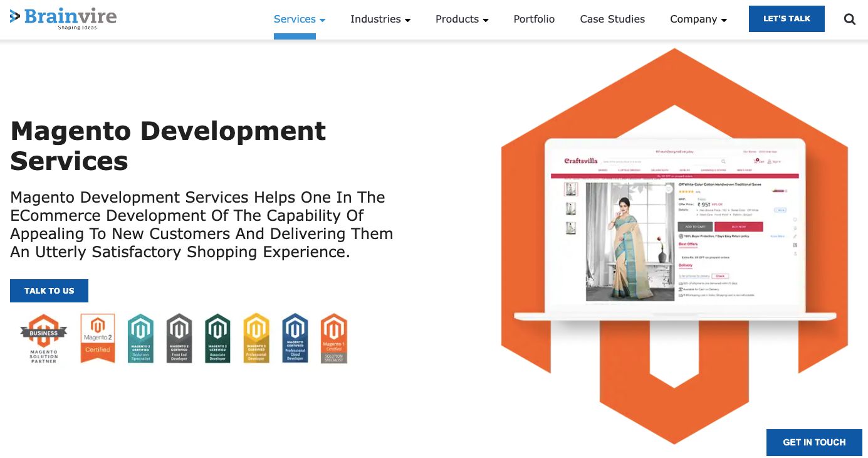Image resolution: width=868 pixels, height=458 pixels.
Task: Open the Industries dropdown menu
Action: [380, 19]
